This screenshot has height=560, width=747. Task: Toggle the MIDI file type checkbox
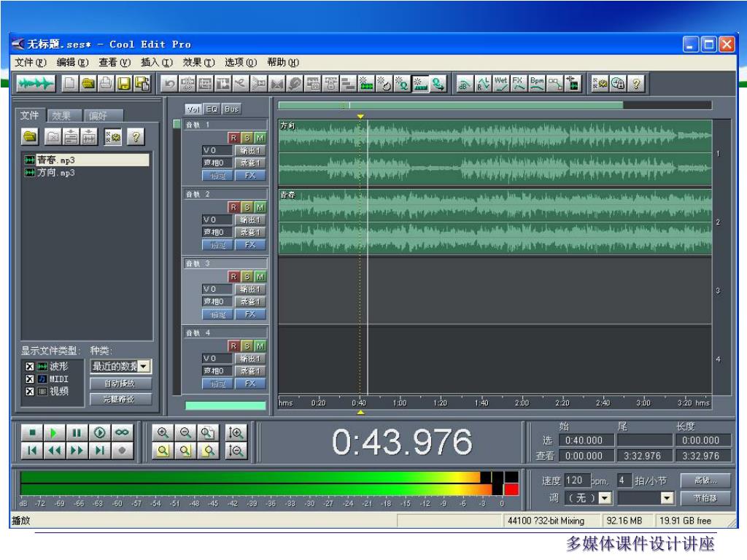click(29, 379)
